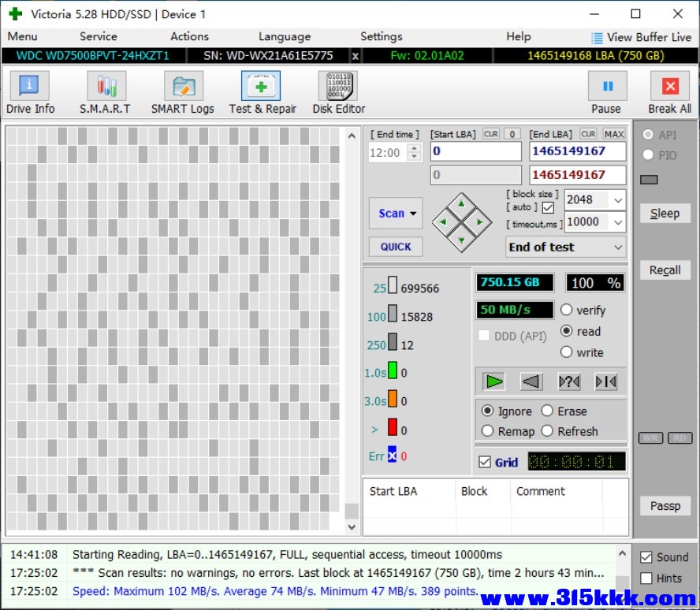Viewport: 700px width, 610px height.
Task: Open the Language menu
Action: (284, 36)
